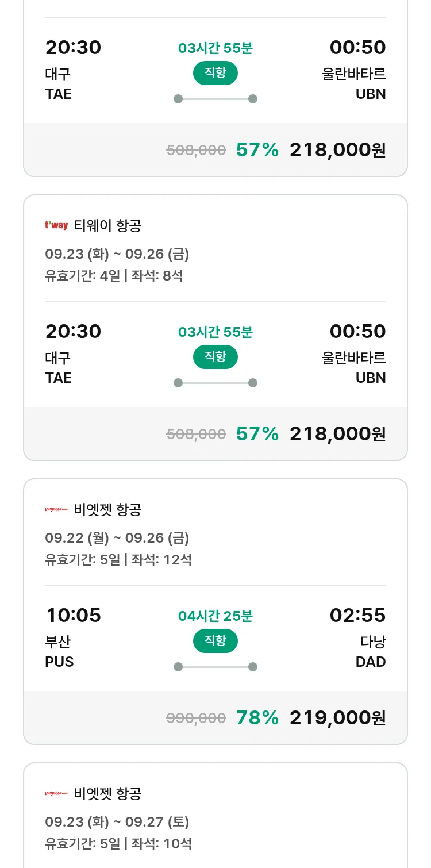The height and width of the screenshot is (868, 431).
Task: Click the t'way airline logo
Action: pos(56,225)
